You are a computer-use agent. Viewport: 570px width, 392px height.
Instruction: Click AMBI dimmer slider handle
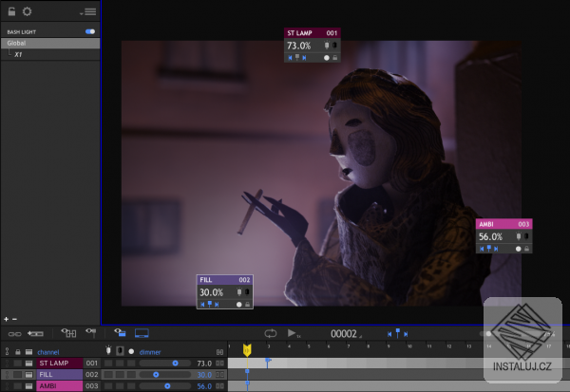(167, 385)
